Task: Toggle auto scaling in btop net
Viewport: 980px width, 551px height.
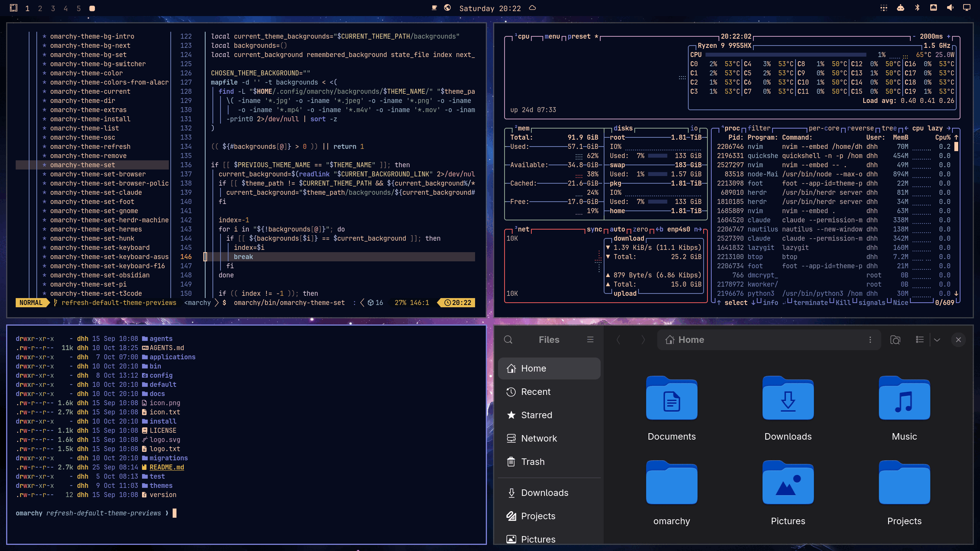Action: [617, 229]
